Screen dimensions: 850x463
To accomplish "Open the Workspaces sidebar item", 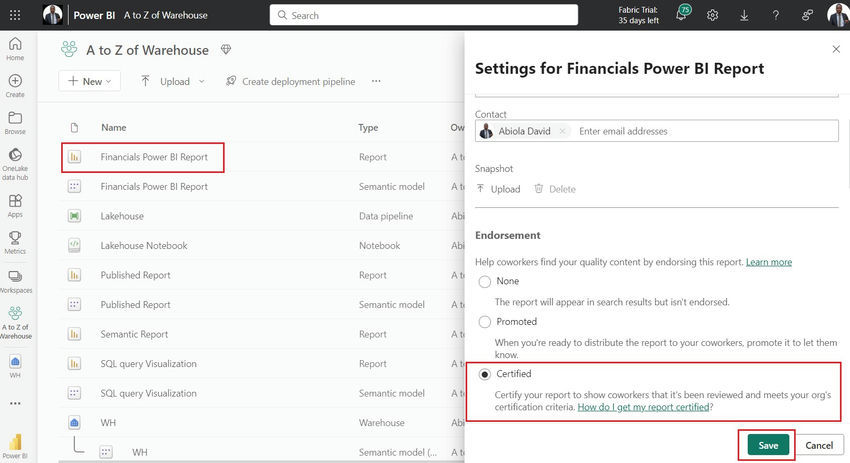I will (x=15, y=280).
